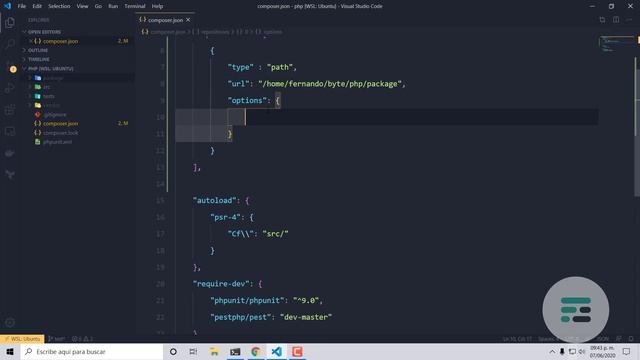Screen dimensions: 640x360
Task: Click the "/home/fernando/byte/php/package" url value
Action: [x=330, y=84]
